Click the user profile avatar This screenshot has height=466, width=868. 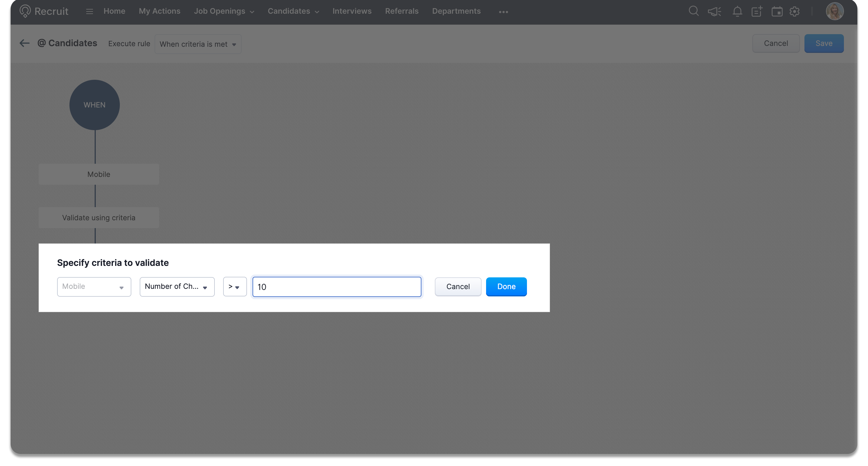pyautogui.click(x=834, y=11)
